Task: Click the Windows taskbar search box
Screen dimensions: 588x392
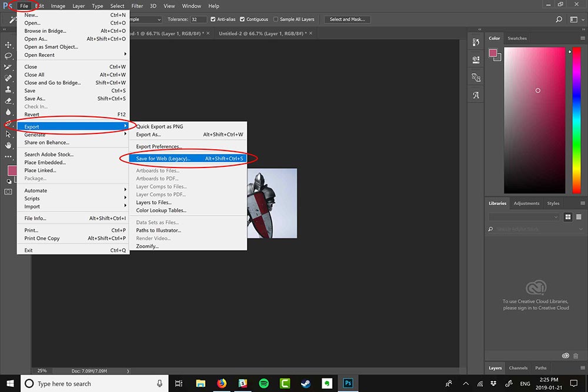Action: (95, 383)
